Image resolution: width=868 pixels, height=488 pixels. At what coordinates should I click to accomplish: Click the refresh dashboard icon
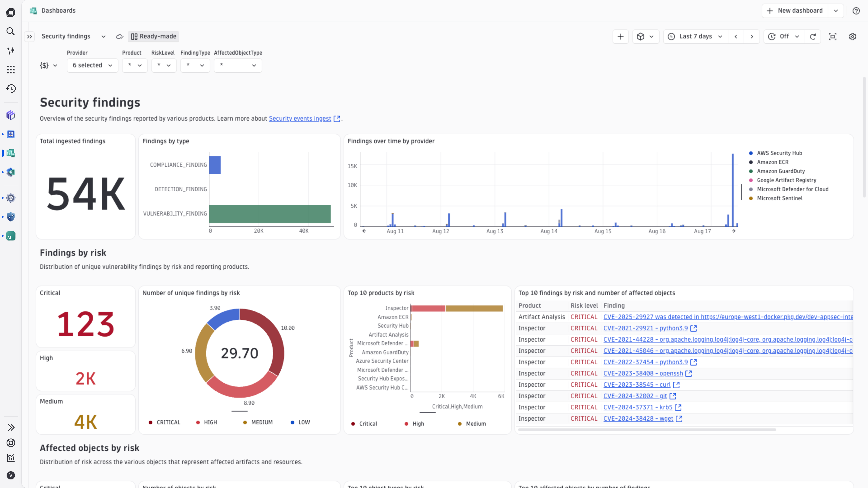coord(813,36)
